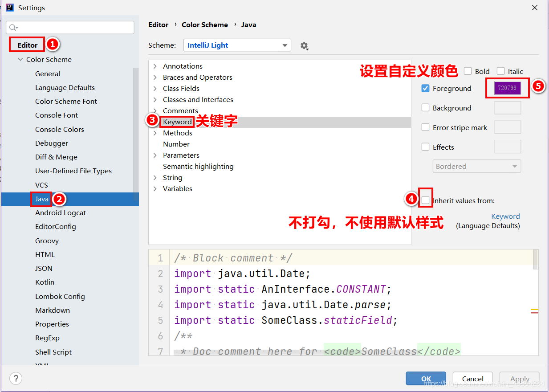Collapse the Color Scheme tree node
This screenshot has height=392, width=549.
[20, 59]
